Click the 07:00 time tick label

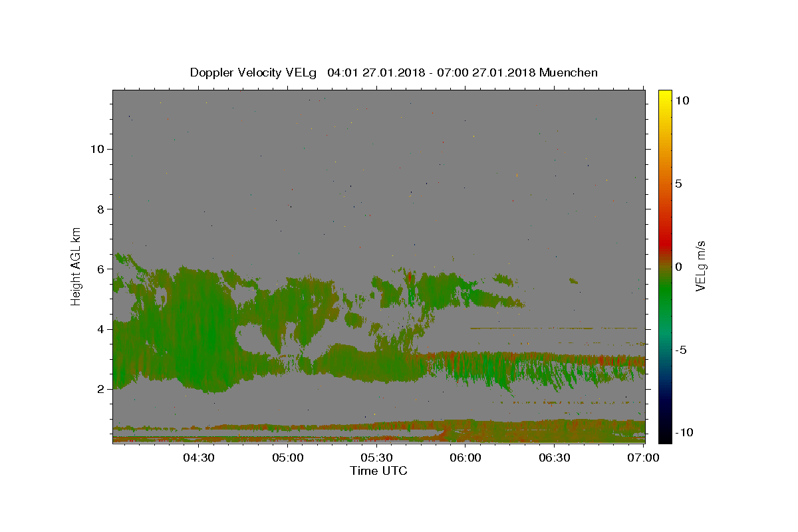click(x=644, y=458)
